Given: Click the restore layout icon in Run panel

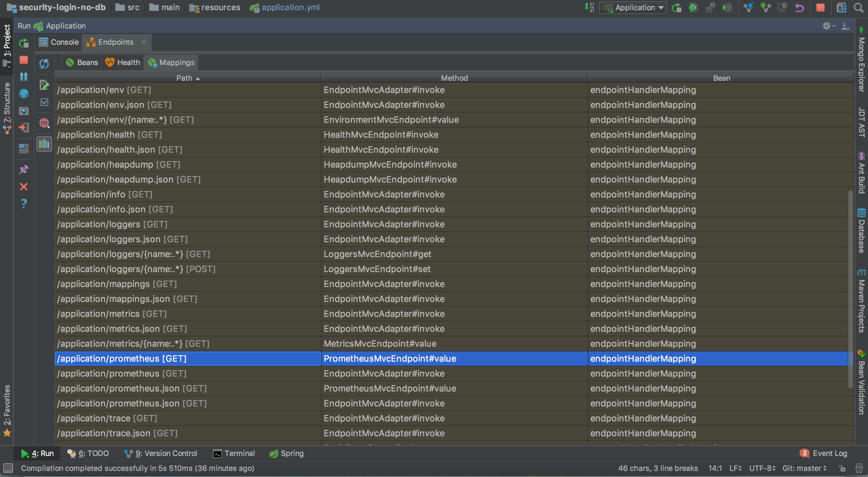Looking at the screenshot, I should pyautogui.click(x=24, y=148).
